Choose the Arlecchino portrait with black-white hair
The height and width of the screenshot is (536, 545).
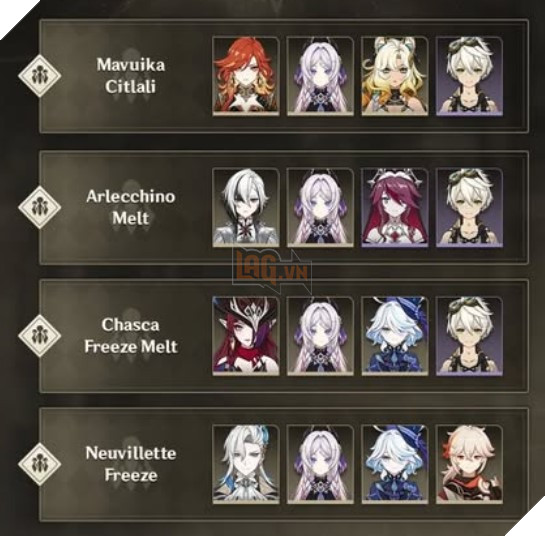(x=246, y=208)
